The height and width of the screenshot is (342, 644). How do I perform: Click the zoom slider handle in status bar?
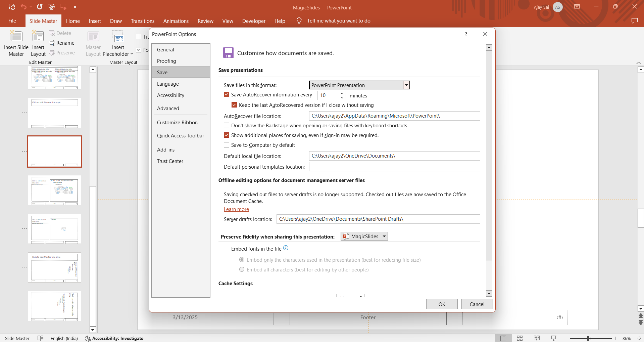[588, 338]
